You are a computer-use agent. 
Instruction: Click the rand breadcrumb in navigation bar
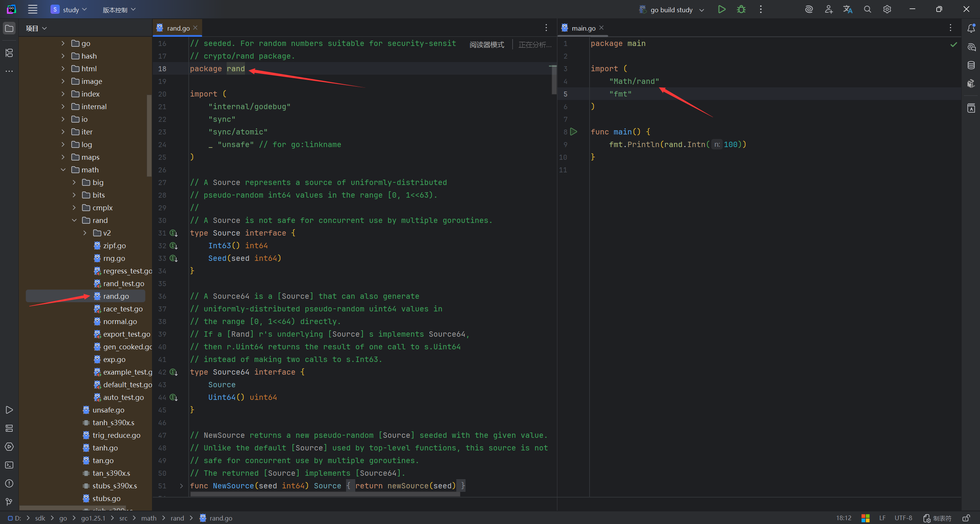tap(177, 518)
